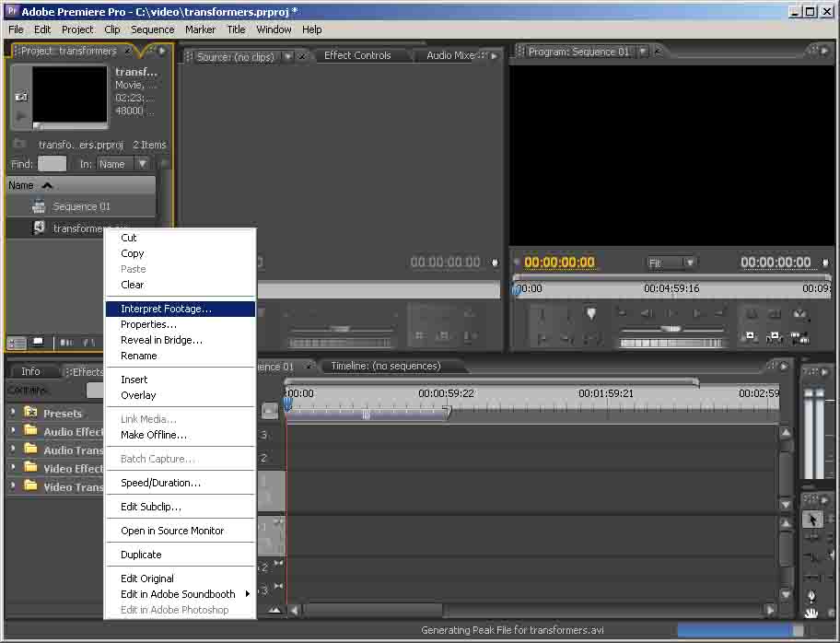The image size is (840, 643).
Task: Click the Export Frame/Output button in Program monitor
Action: click(799, 313)
